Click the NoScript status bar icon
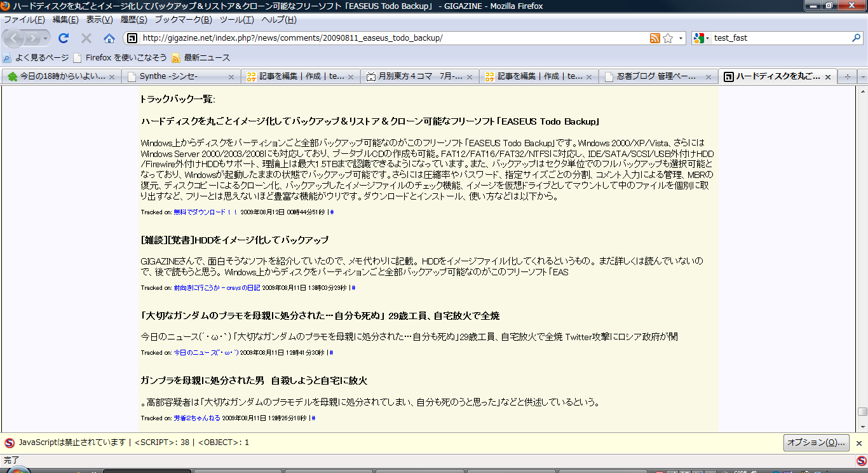This screenshot has height=473, width=868. point(861,460)
